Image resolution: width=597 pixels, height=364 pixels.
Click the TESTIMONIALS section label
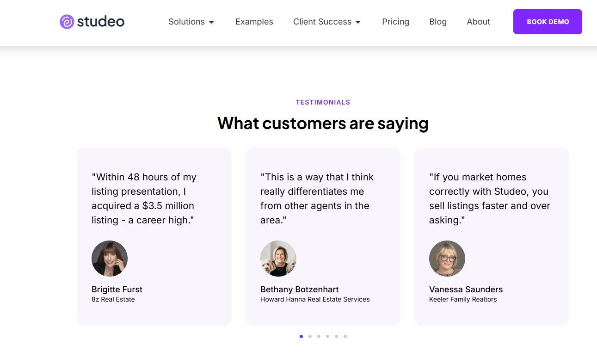pyautogui.click(x=323, y=102)
